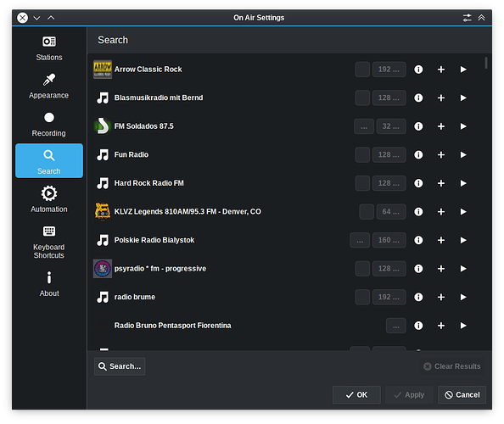Image resolution: width=504 pixels, height=424 pixels.
Task: Show info for FM Soldados 87.5
Action: pyautogui.click(x=418, y=126)
